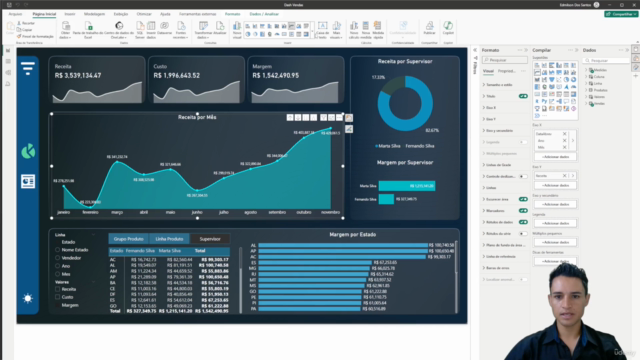Toggle the Rótulos de dados switch
This screenshot has height=360, width=640.
pyautogui.click(x=523, y=222)
